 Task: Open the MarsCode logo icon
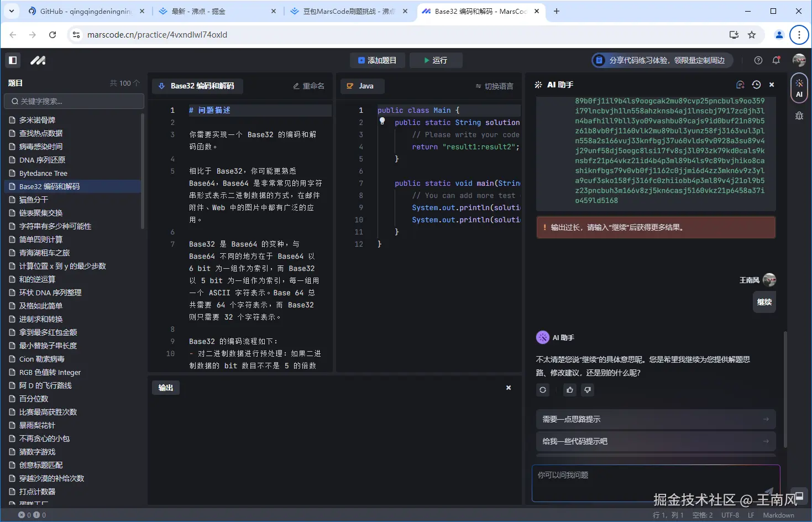pos(38,60)
